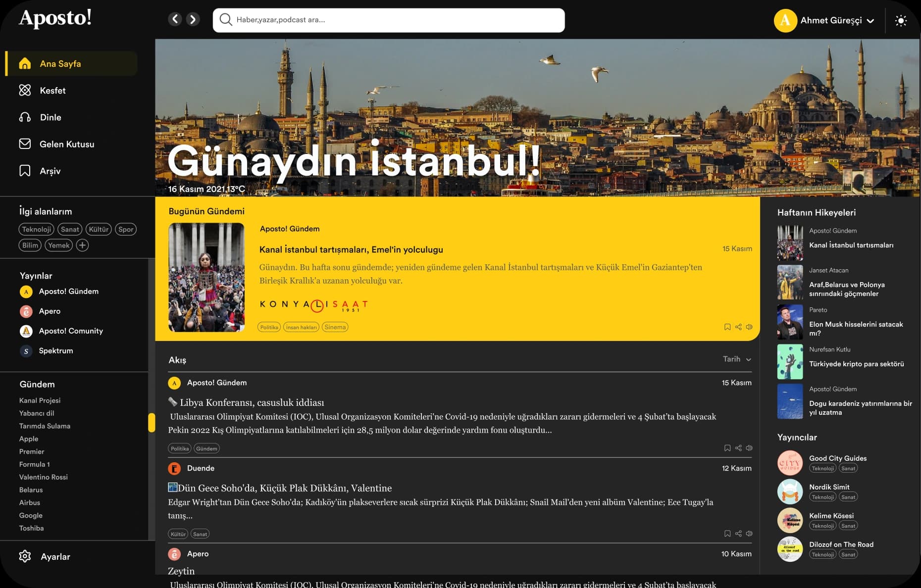Share the Kanal İstanbul featured article
Image resolution: width=921 pixels, height=588 pixels.
738,327
